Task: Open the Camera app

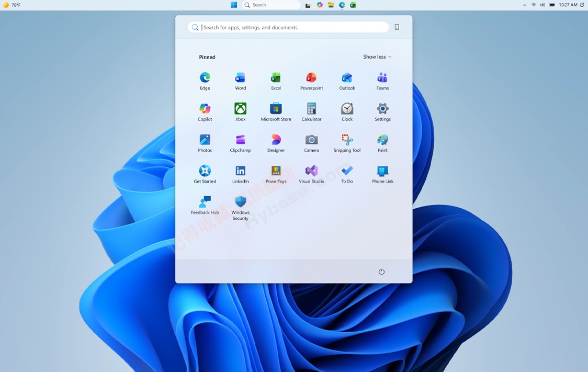Action: 312,143
